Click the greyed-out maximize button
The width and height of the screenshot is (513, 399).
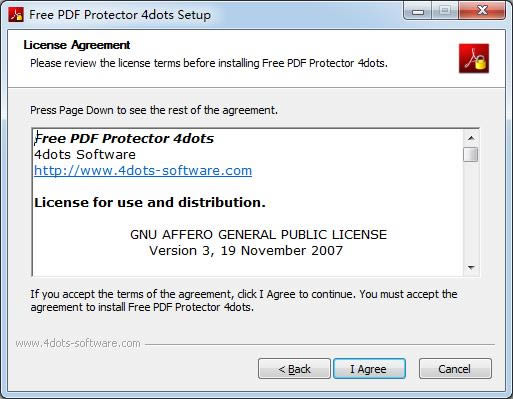(445, 11)
